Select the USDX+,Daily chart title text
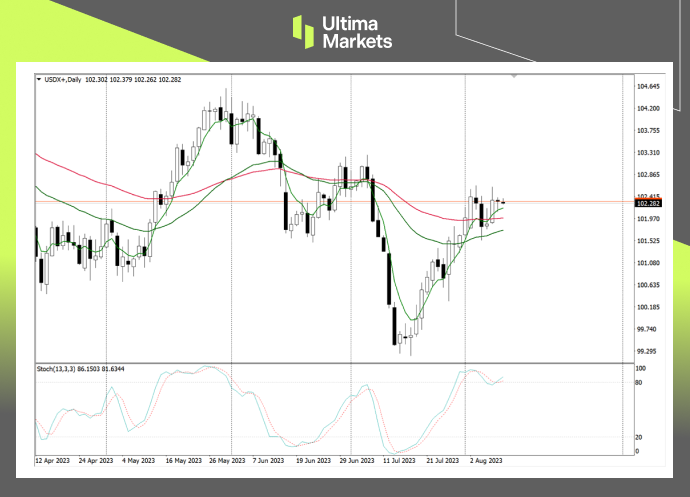Image resolution: width=690 pixels, height=497 pixels. click(x=63, y=80)
